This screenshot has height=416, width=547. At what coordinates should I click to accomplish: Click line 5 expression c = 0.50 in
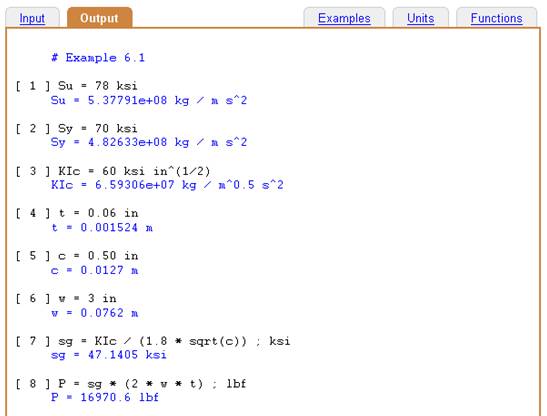98,256
